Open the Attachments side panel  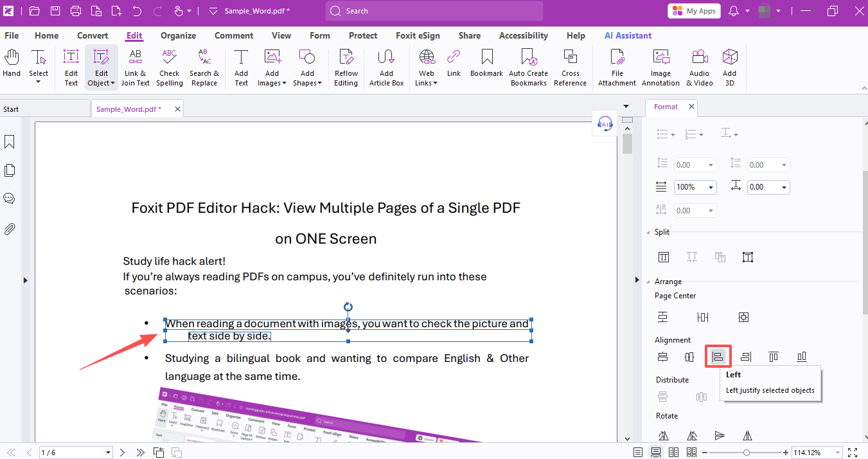coord(10,229)
